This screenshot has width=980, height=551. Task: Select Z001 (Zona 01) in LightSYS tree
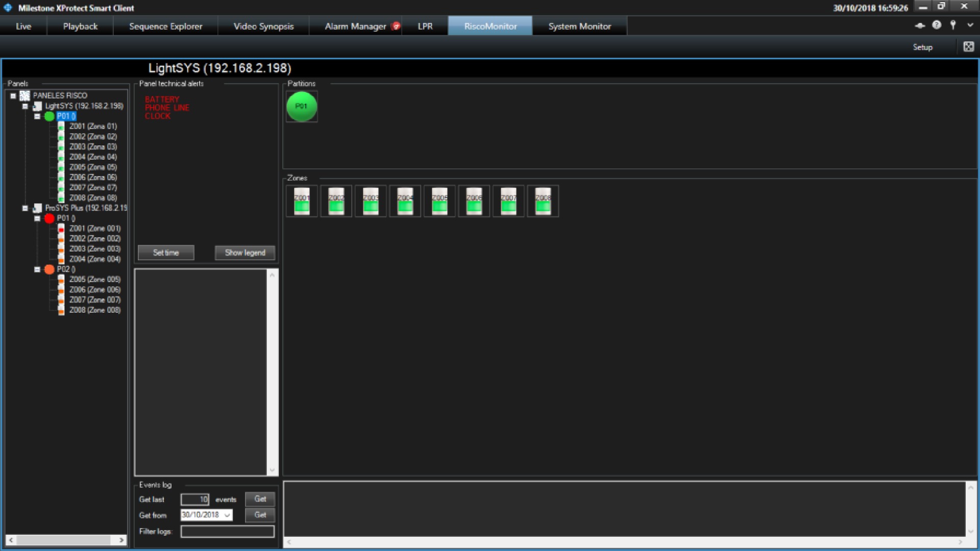pyautogui.click(x=93, y=127)
